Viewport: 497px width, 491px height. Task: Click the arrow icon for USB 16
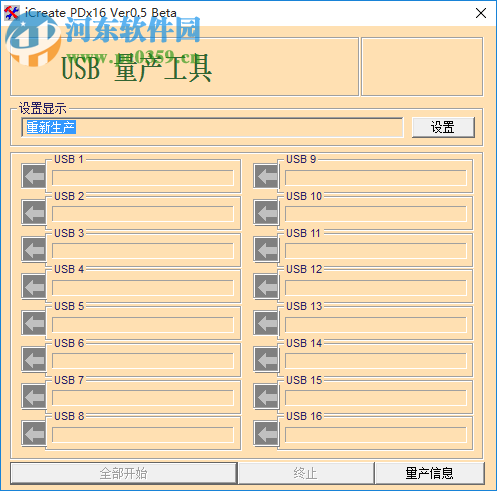point(266,433)
